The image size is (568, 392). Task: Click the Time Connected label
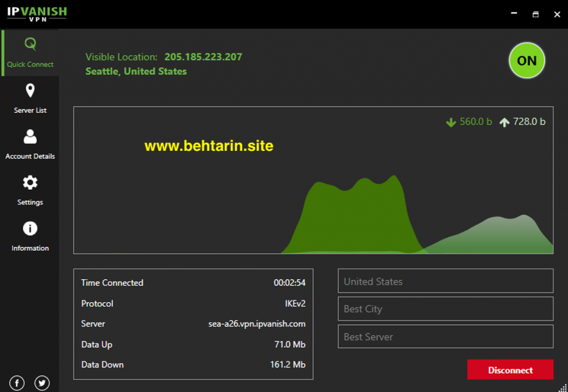tap(112, 283)
